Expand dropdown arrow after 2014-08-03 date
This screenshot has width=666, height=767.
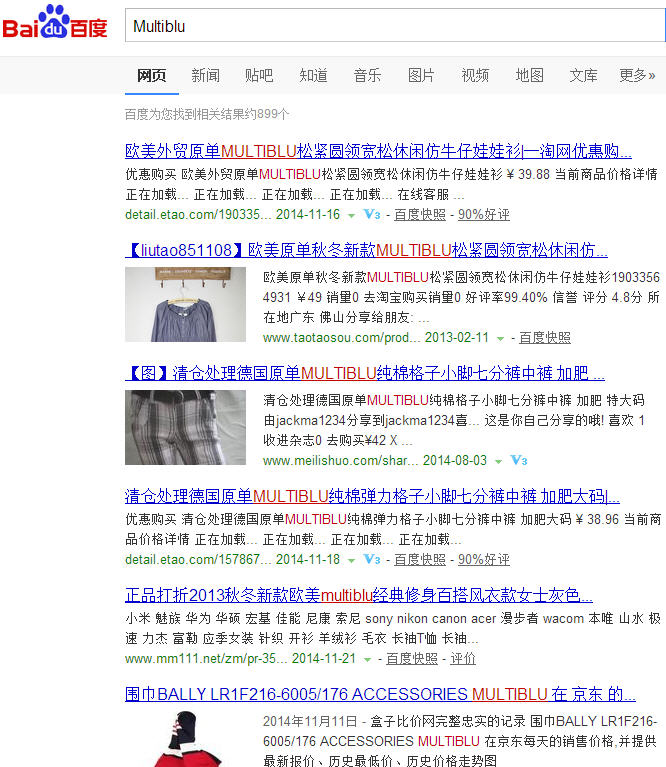coord(498,462)
